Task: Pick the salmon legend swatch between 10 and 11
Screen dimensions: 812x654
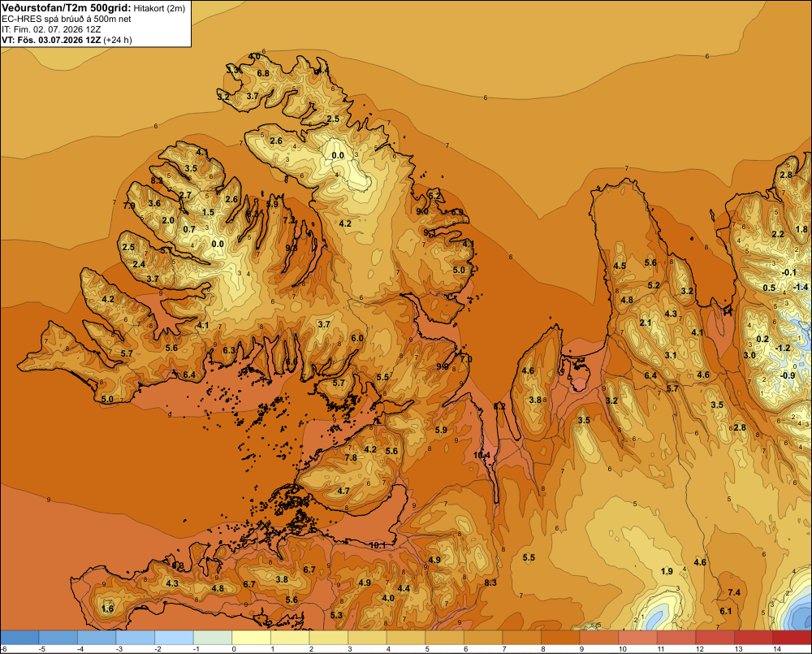Action: point(637,638)
